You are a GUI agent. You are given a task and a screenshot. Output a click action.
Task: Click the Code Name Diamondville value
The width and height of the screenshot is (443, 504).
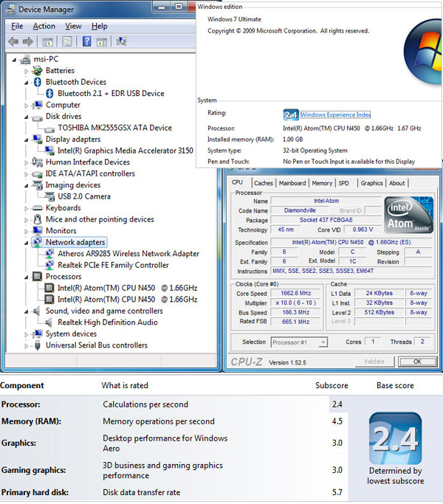pyautogui.click(x=300, y=210)
